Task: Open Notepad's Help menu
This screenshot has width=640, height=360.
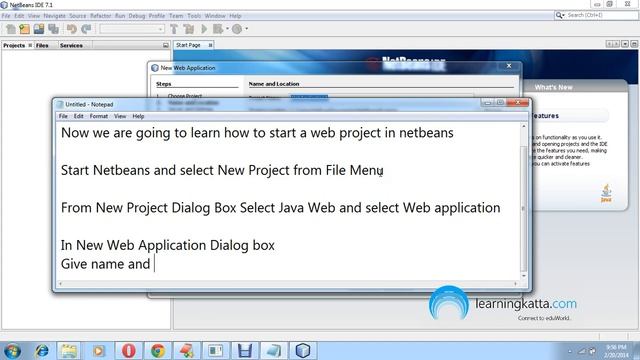Action: 138,116
